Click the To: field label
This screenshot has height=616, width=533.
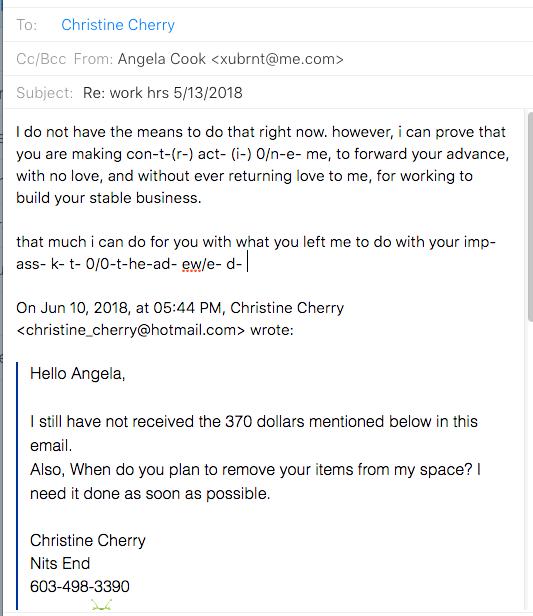[27, 25]
